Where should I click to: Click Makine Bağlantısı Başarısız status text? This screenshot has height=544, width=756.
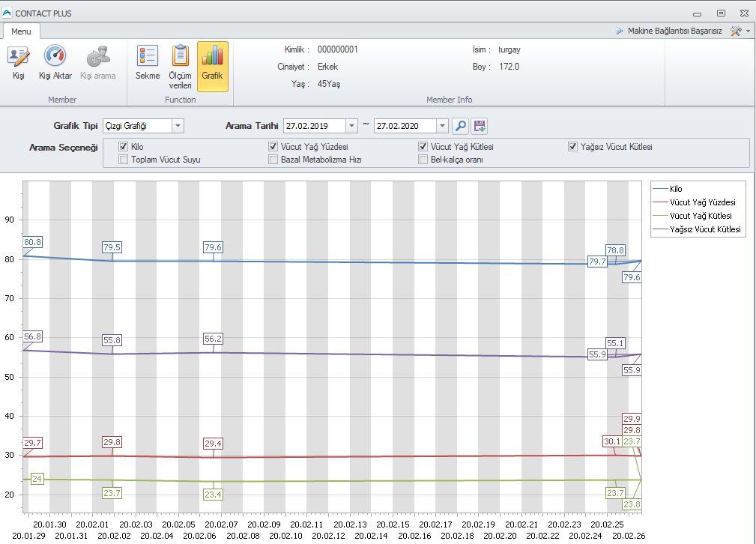tap(674, 31)
